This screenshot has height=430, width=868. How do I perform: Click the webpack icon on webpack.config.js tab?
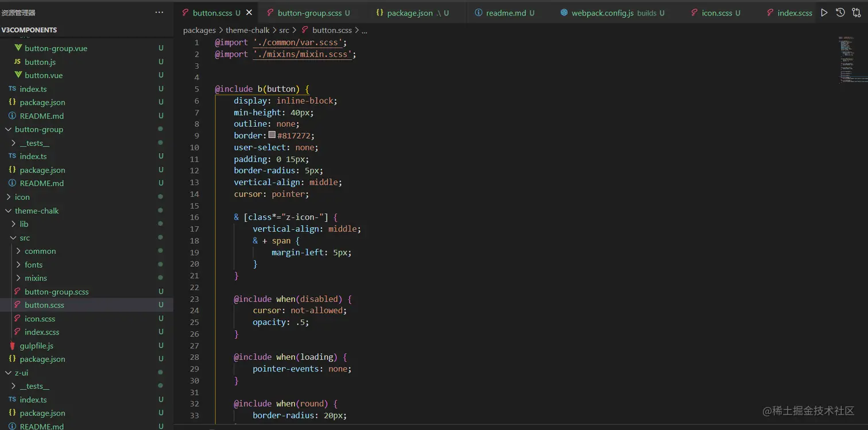(x=564, y=13)
